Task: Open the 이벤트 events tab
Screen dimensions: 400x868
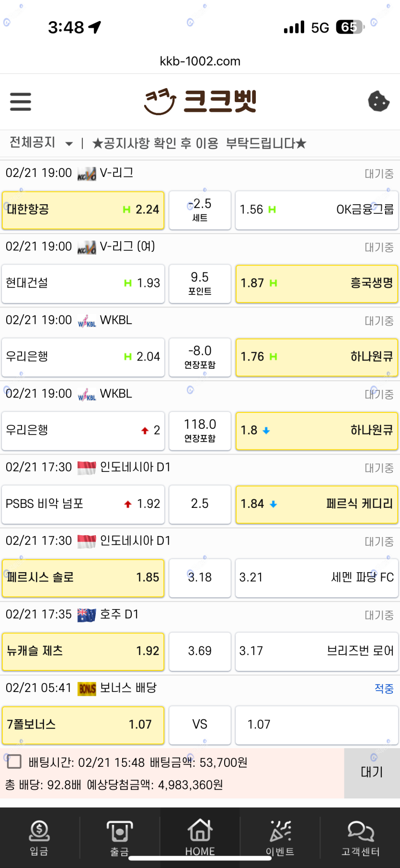Action: coord(280,837)
